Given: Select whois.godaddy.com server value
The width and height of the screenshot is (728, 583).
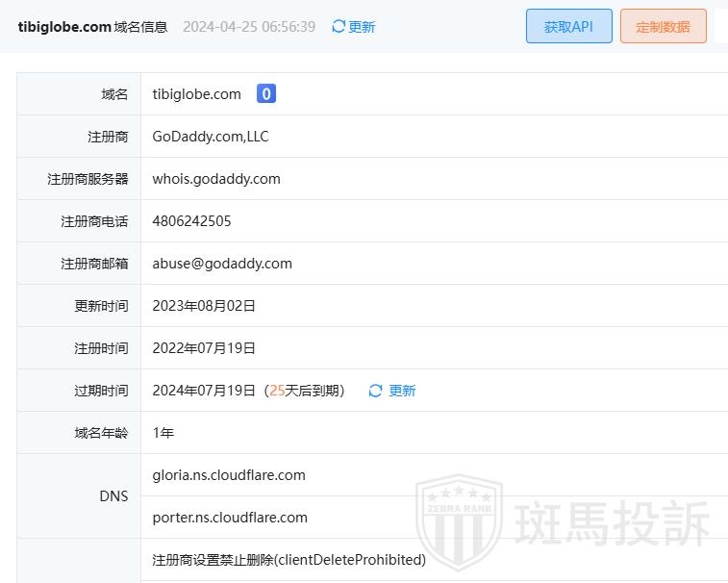Looking at the screenshot, I should coord(216,179).
